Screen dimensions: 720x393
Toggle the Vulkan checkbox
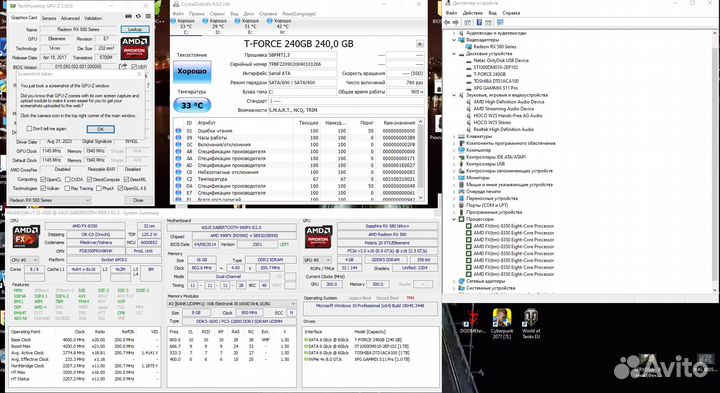coord(43,188)
